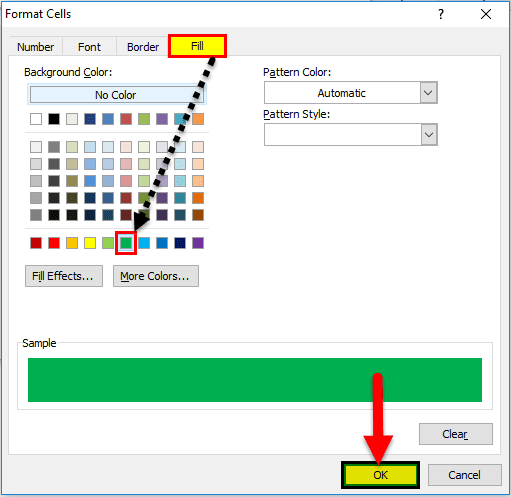Select light blue standard color swatch
The height and width of the screenshot is (497, 511).
144,243
